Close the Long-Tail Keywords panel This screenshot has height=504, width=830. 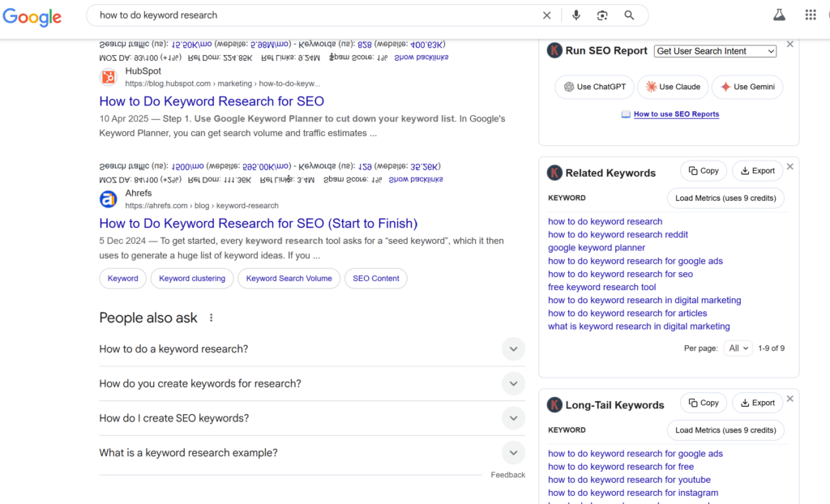[x=789, y=399]
